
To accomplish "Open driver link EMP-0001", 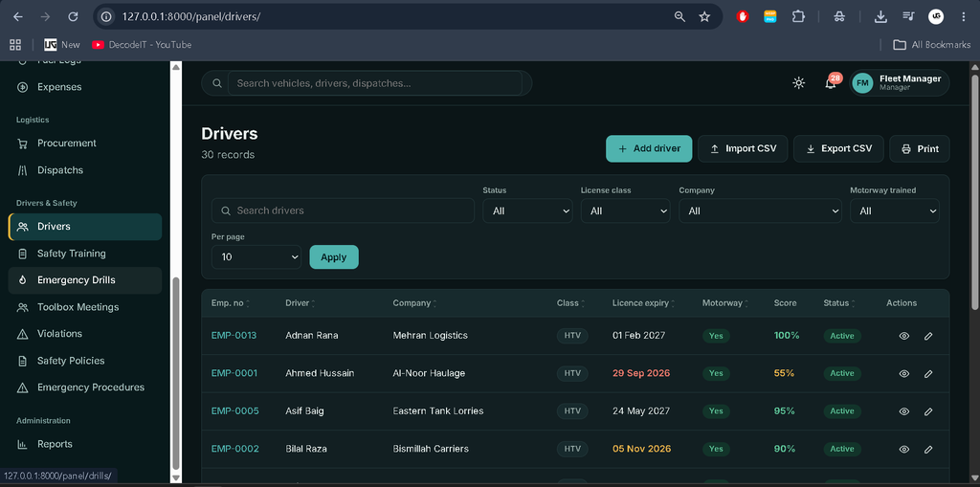I will click(234, 373).
